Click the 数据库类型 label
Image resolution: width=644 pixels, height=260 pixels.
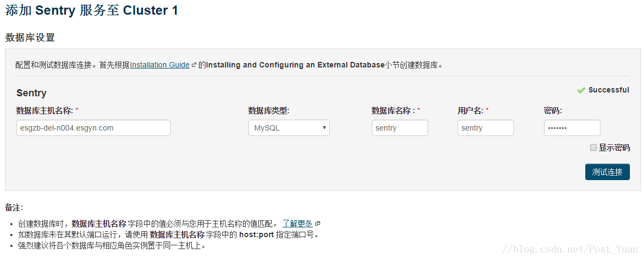(x=268, y=110)
